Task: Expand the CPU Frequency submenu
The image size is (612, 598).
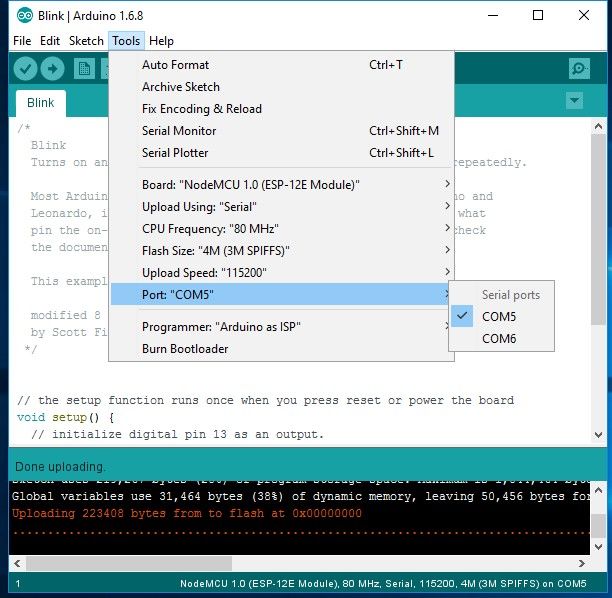Action: [283, 229]
